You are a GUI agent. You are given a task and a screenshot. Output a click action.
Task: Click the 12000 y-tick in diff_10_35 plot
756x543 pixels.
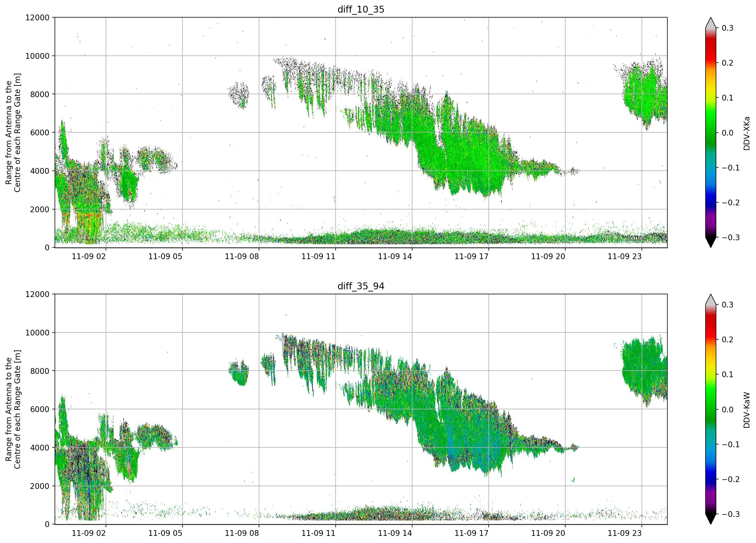[37, 18]
